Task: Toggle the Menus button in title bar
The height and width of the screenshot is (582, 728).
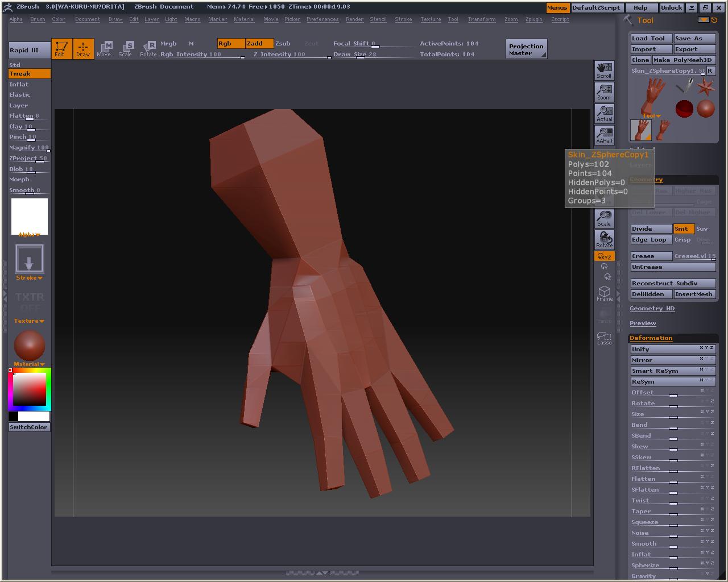Action: [557, 8]
